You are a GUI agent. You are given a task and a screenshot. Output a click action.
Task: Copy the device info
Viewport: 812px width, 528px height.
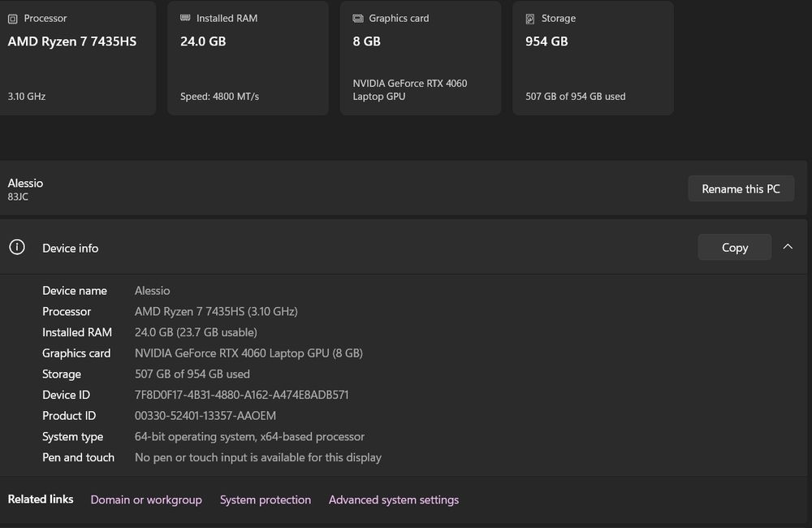735,248
